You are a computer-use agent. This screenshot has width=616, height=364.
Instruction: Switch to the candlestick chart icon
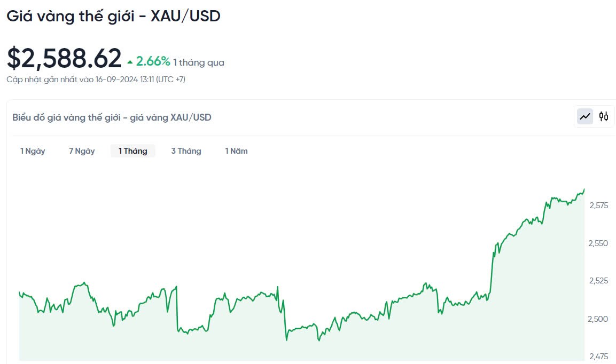(x=604, y=116)
